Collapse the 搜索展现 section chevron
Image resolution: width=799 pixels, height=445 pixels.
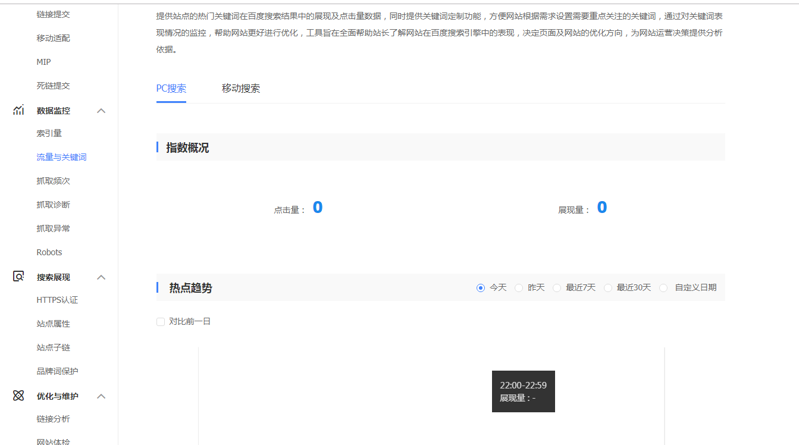tap(101, 277)
